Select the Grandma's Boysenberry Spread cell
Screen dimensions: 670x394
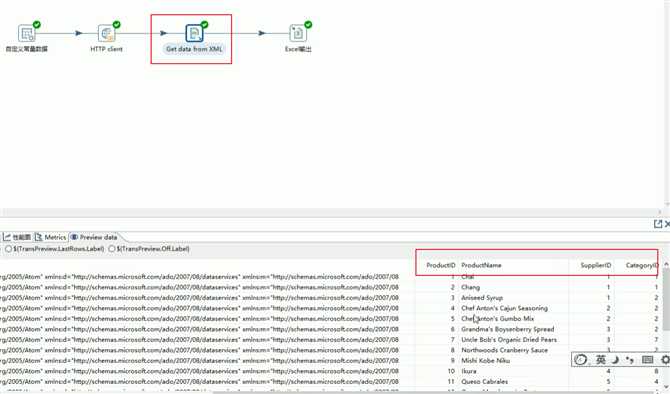tap(508, 329)
